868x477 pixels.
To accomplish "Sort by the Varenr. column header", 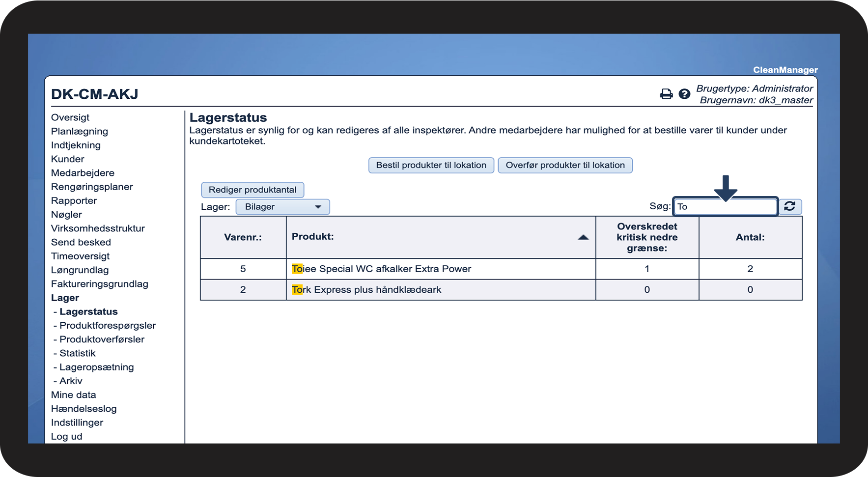I will pyautogui.click(x=243, y=237).
